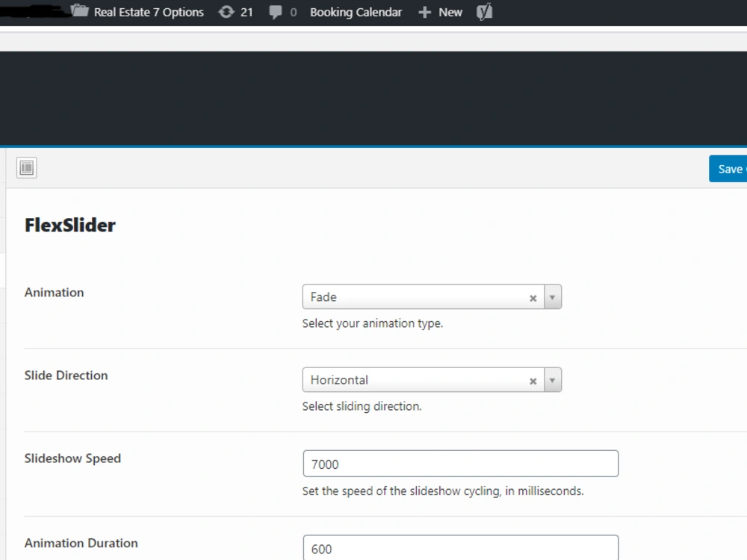Click the 0 comments count

[294, 13]
